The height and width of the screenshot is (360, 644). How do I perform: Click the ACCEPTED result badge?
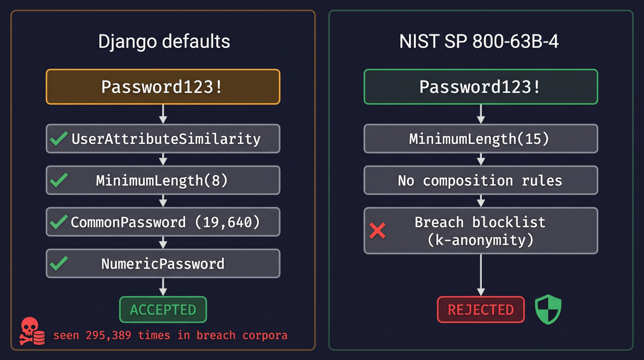(163, 309)
